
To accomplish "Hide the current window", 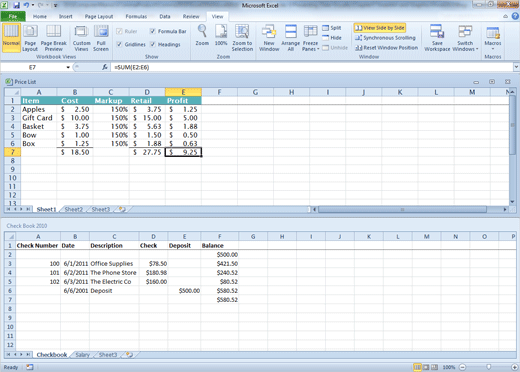I will pyautogui.click(x=332, y=38).
